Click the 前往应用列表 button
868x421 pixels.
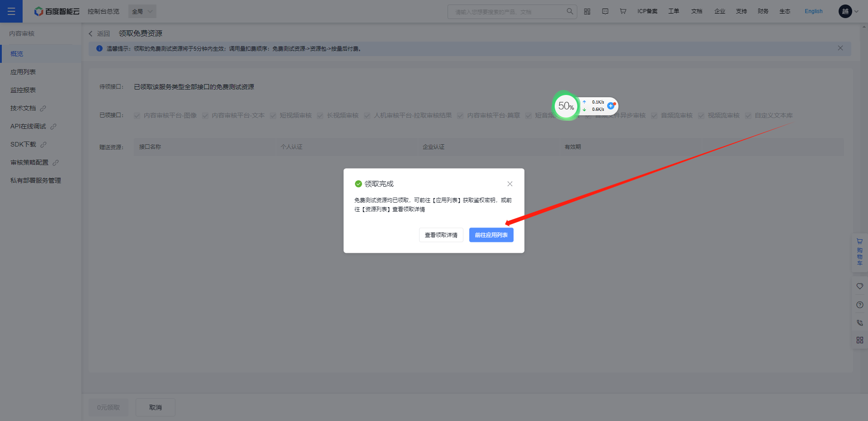click(491, 235)
